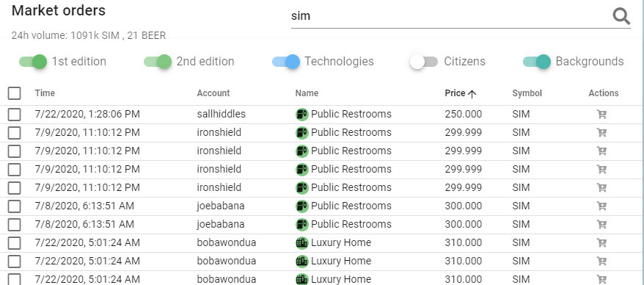Sort orders by Time column header
This screenshot has height=285, width=644.
coord(45,93)
